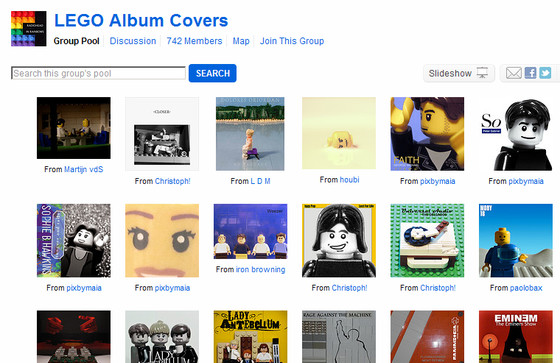Share the group via the email envelope icon
The height and width of the screenshot is (363, 560).
514,73
